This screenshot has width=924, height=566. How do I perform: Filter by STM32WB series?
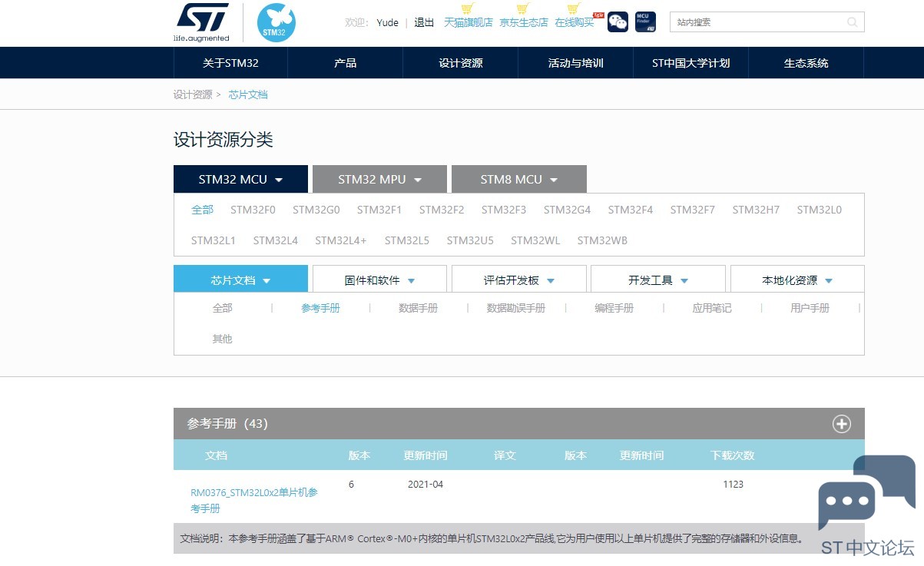point(602,240)
